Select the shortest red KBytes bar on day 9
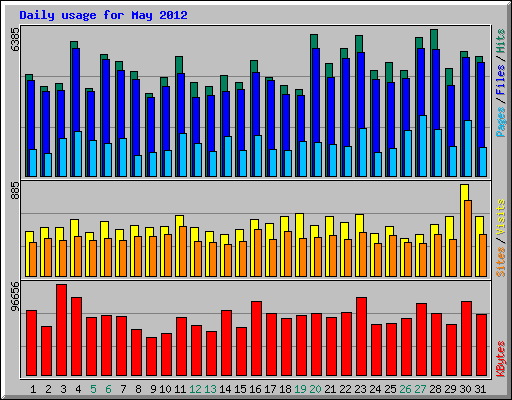The image size is (512, 400). pyautogui.click(x=152, y=357)
